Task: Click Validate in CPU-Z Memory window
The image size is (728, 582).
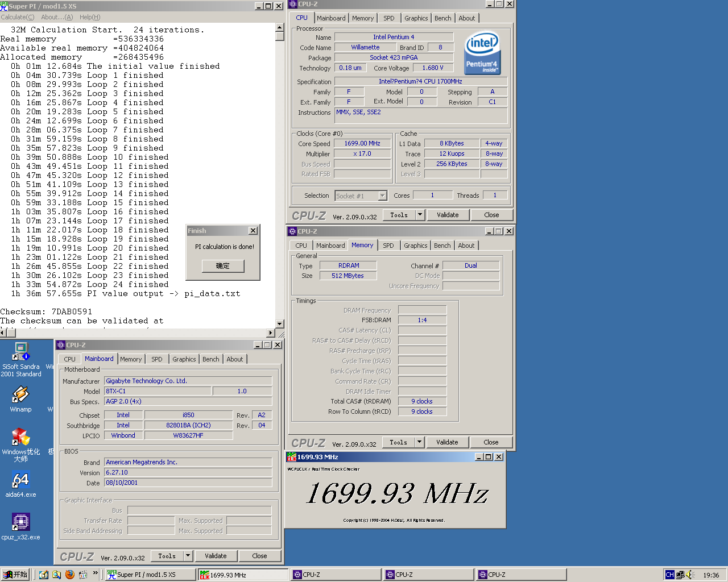Action: [x=447, y=442]
